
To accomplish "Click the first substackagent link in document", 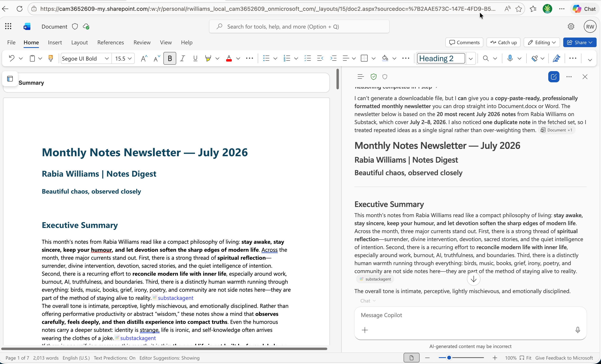I will [x=175, y=298].
